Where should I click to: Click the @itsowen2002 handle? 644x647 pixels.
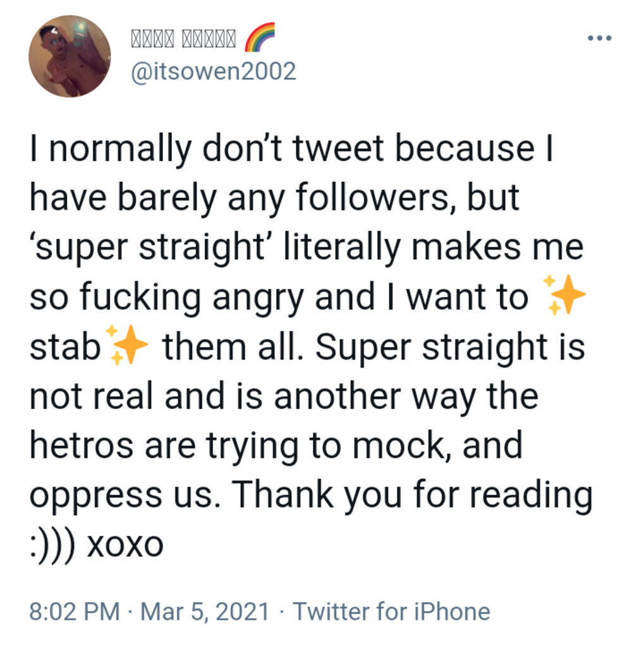point(212,71)
